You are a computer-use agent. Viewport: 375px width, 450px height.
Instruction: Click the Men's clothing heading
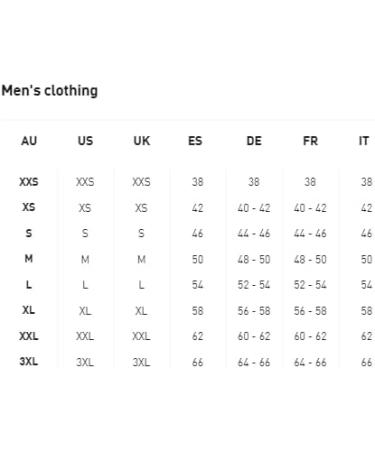[x=50, y=91]
